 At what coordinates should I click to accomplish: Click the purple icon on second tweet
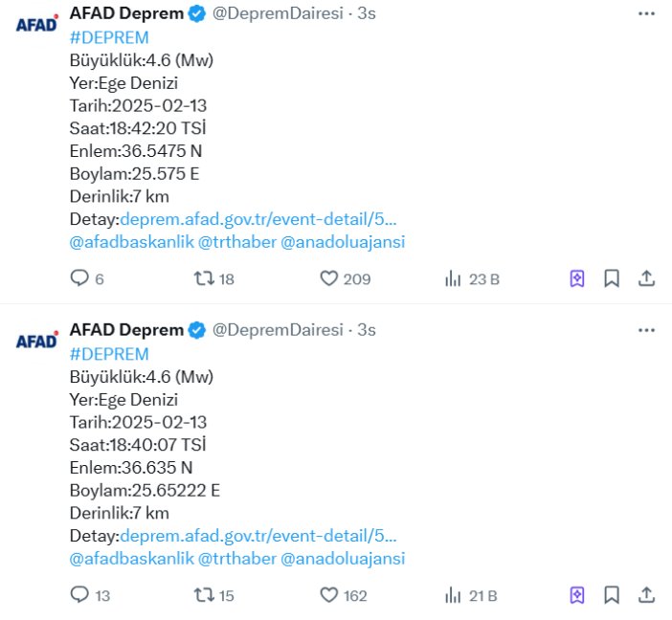click(577, 595)
